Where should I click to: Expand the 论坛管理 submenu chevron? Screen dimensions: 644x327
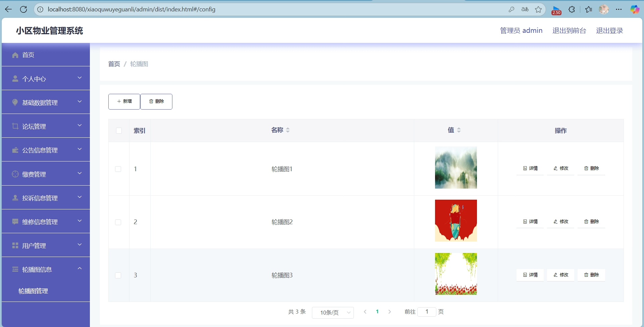(80, 125)
